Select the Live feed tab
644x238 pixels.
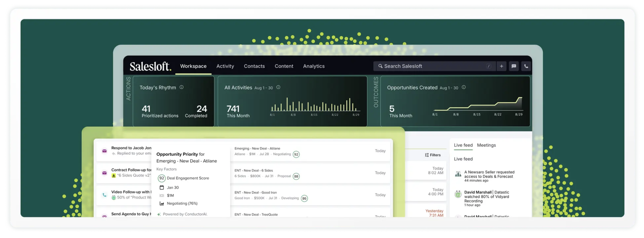pyautogui.click(x=463, y=145)
